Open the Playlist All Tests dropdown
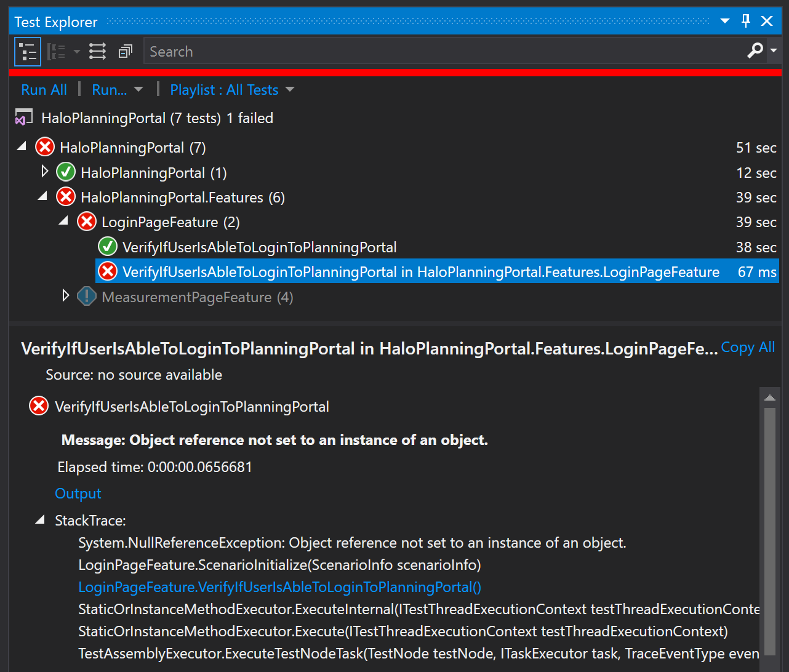The image size is (789, 672). click(x=290, y=90)
